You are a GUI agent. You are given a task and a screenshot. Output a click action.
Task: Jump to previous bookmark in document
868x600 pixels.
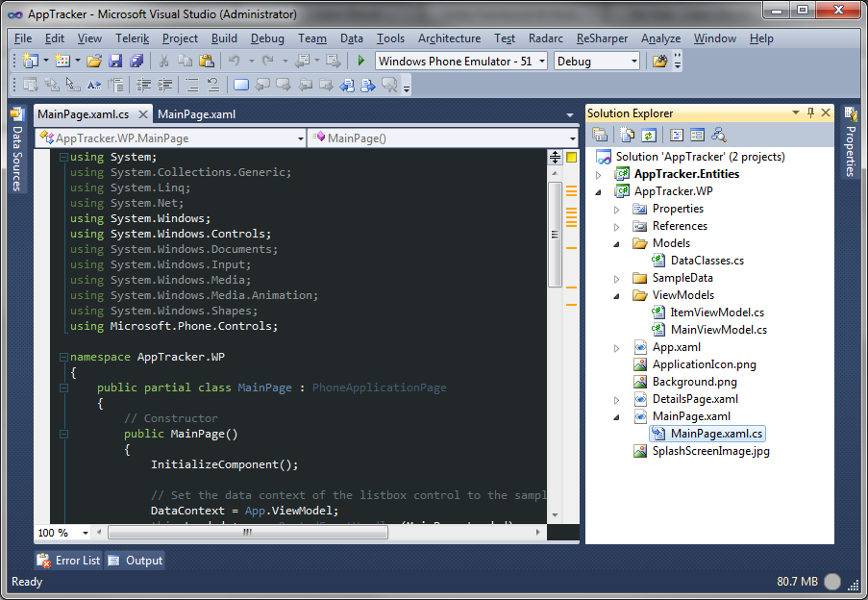(347, 85)
